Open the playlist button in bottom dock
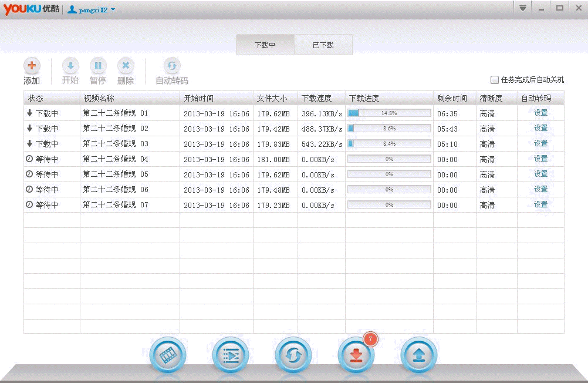This screenshot has height=383, width=588. tap(231, 355)
